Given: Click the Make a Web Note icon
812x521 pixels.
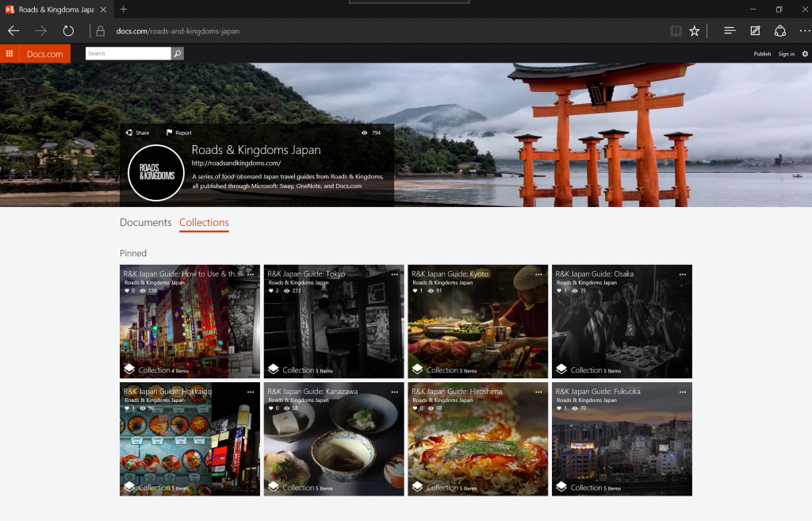Looking at the screenshot, I should (x=755, y=31).
